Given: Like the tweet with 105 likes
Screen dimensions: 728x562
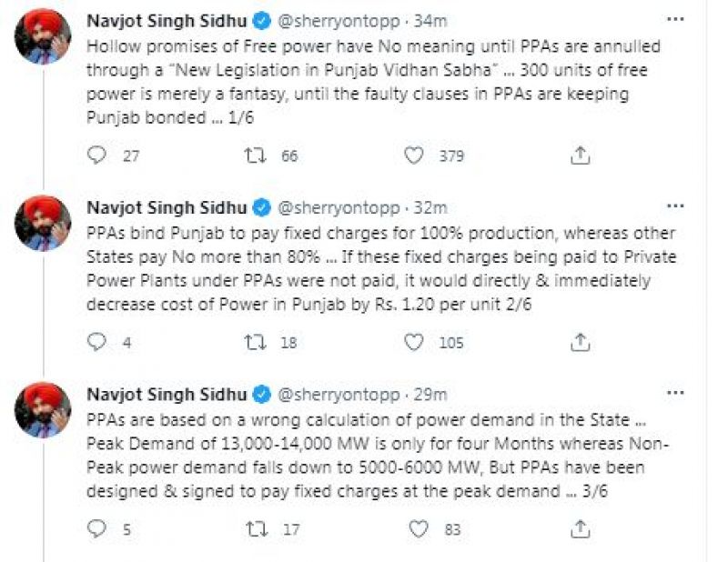Looking at the screenshot, I should (415, 343).
